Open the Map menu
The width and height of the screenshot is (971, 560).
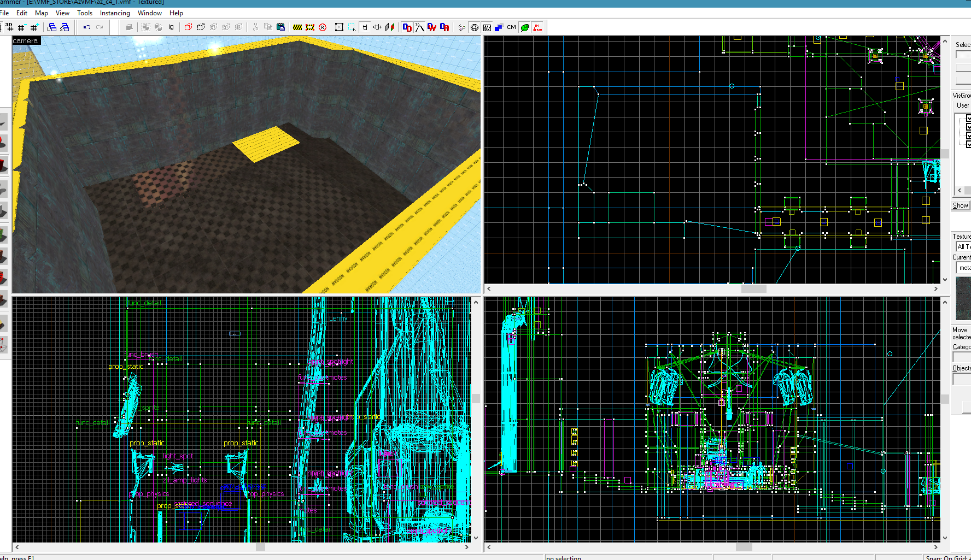tap(42, 13)
